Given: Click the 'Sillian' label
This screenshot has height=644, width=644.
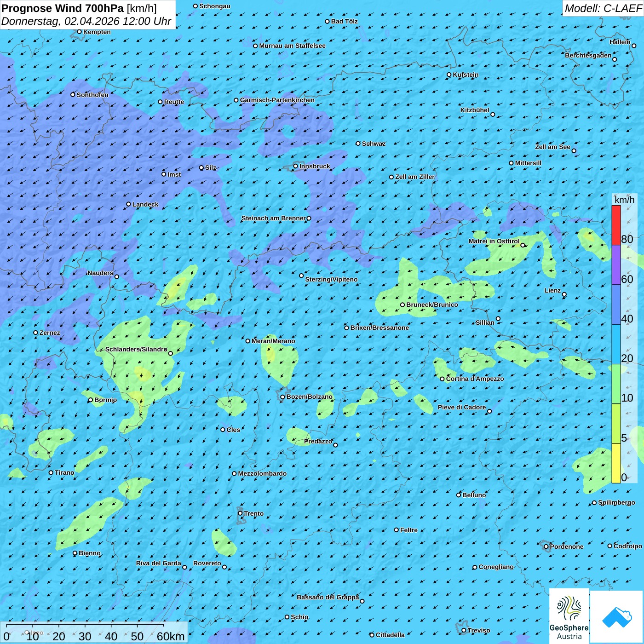Looking at the screenshot, I should point(485,322).
